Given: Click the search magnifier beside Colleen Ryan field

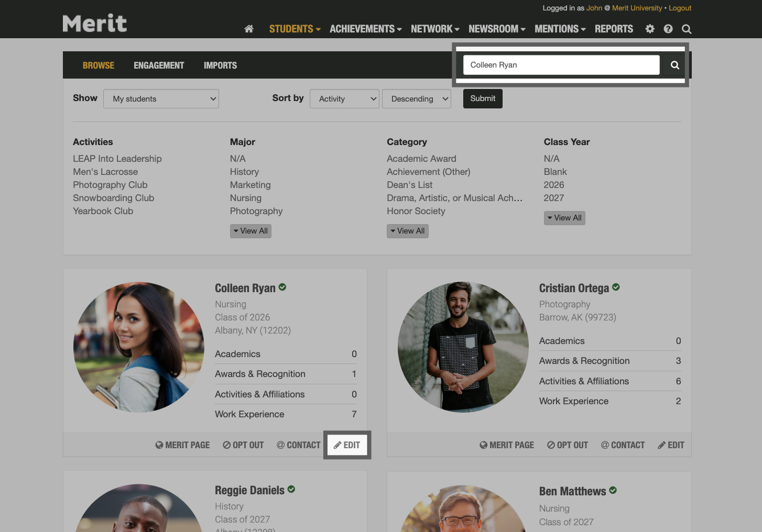Looking at the screenshot, I should tap(674, 64).
